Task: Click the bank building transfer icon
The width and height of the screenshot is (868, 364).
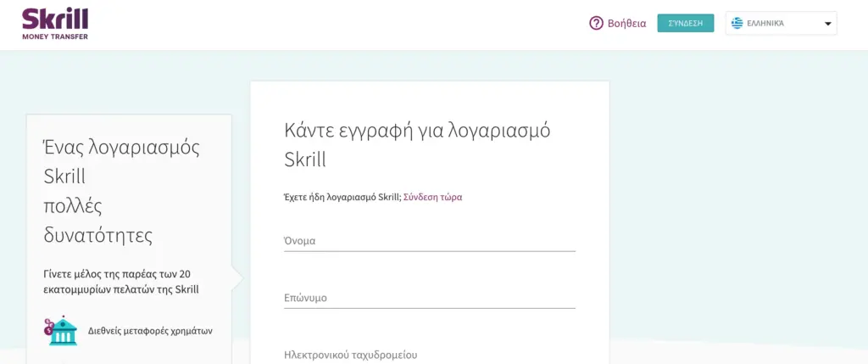Action: click(64, 332)
